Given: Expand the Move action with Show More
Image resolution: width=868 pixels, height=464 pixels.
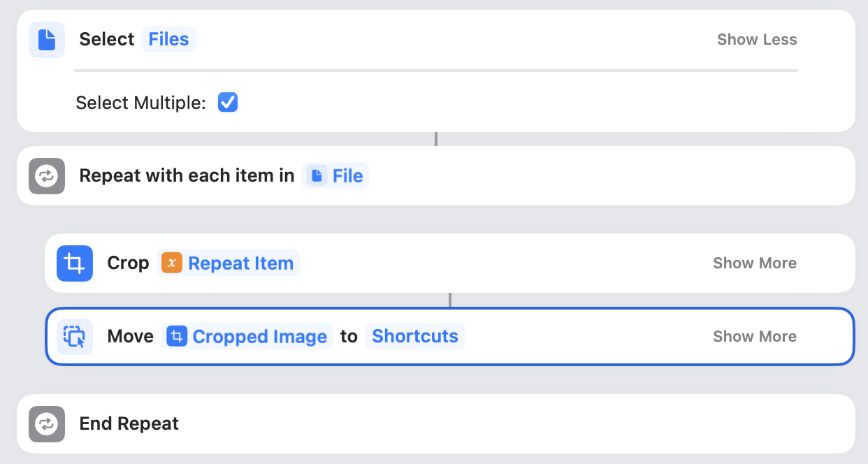Looking at the screenshot, I should [754, 336].
